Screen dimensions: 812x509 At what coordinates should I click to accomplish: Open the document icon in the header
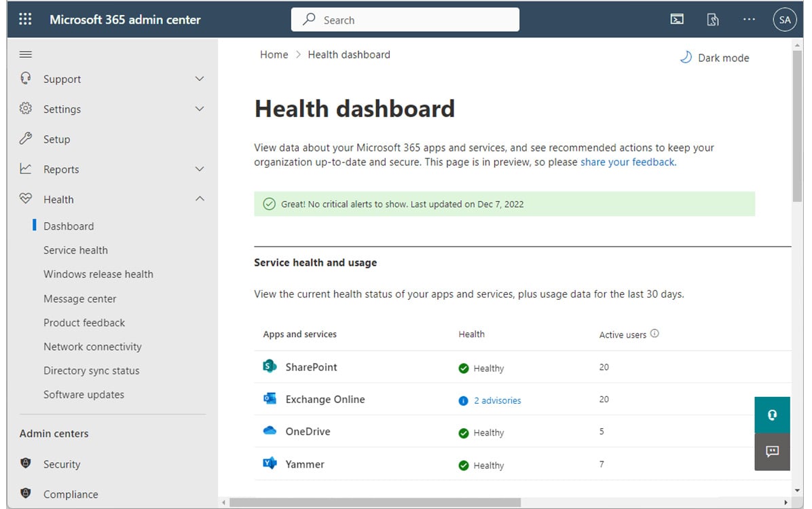coord(713,20)
